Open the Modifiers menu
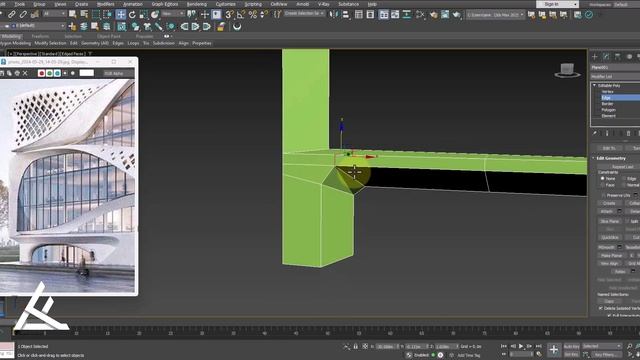 (x=105, y=4)
